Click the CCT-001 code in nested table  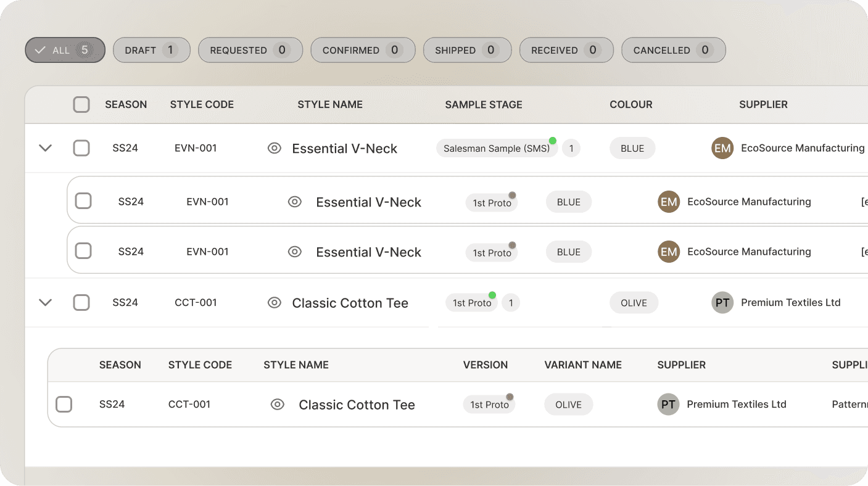tap(189, 405)
